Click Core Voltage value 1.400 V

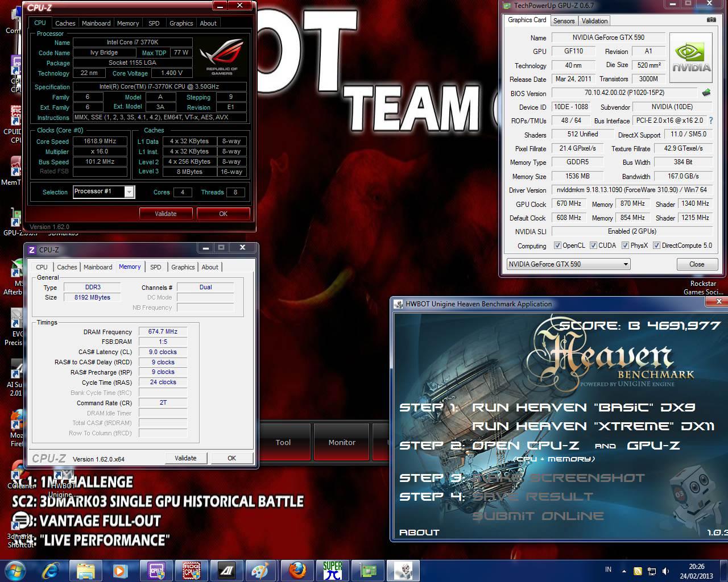172,73
